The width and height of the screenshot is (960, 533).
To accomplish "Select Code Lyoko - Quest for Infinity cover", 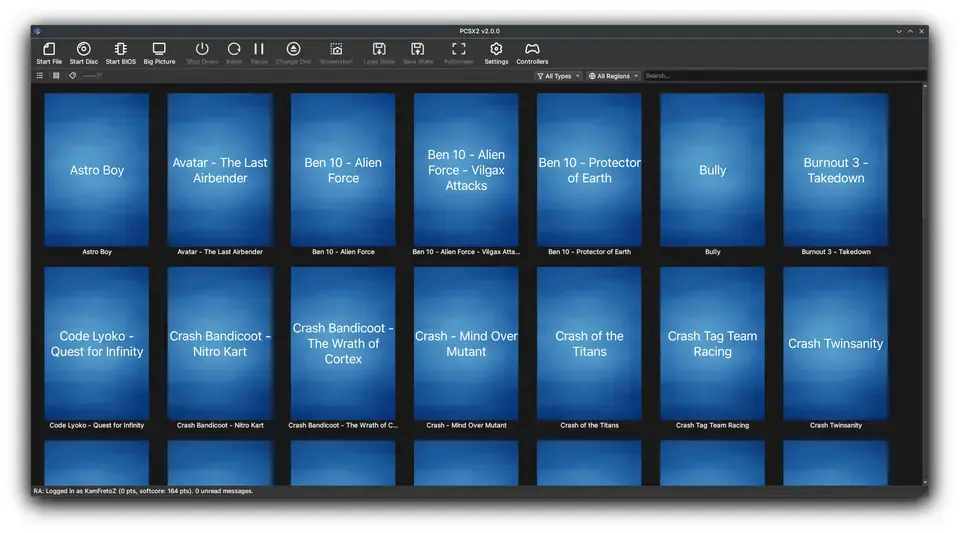I will pos(97,343).
